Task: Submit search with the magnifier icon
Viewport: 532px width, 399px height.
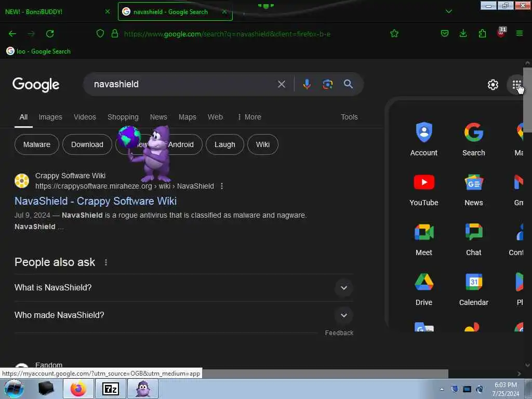Action: click(348, 84)
